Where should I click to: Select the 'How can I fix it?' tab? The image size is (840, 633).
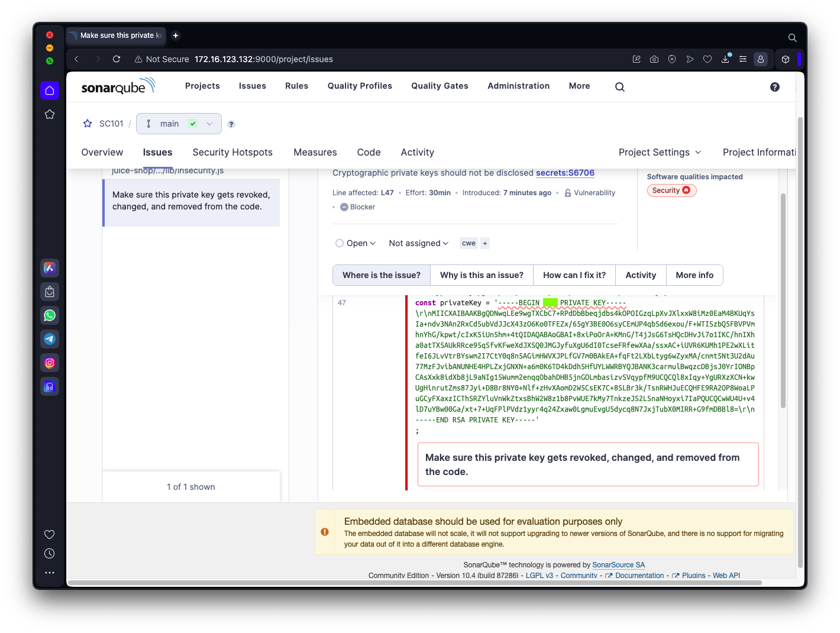click(x=574, y=275)
